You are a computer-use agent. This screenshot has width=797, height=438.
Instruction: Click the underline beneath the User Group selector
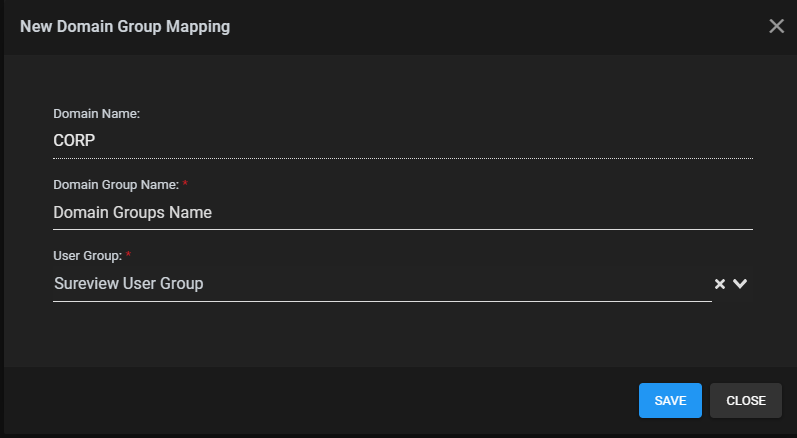pos(380,300)
